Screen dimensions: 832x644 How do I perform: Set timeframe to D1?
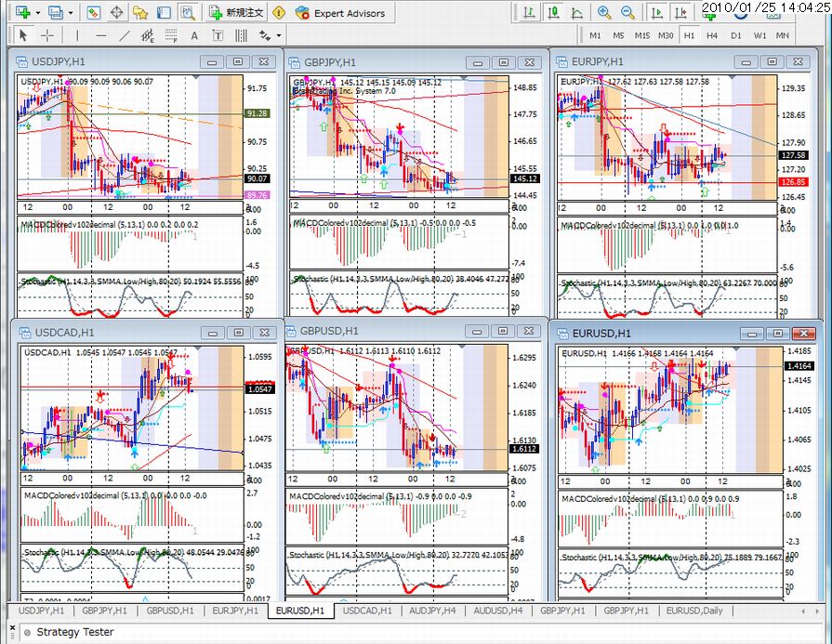[736, 35]
